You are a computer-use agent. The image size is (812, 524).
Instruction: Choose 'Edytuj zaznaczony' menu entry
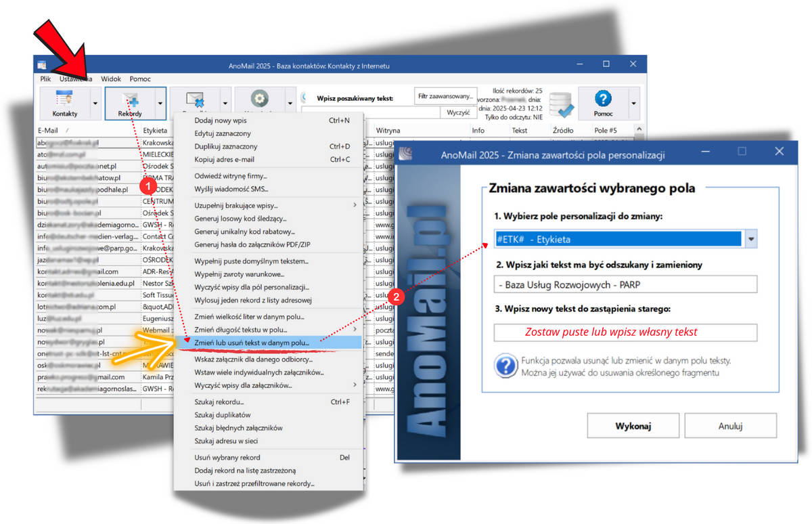tap(269, 133)
